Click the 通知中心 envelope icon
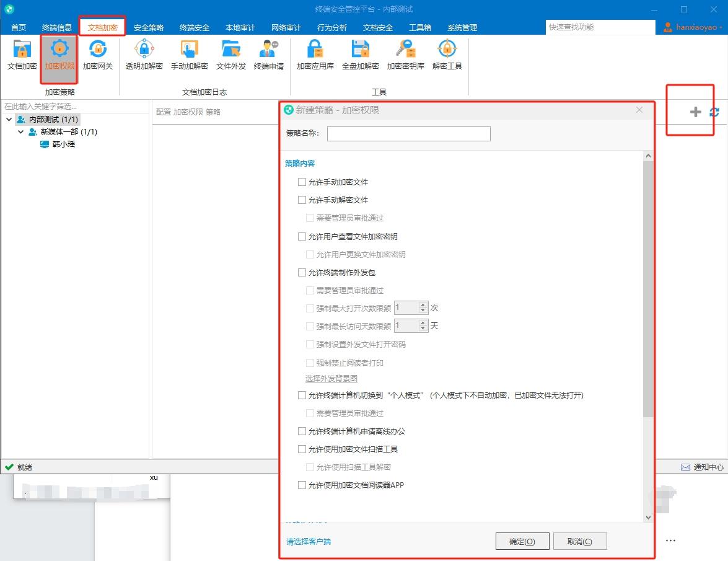 [x=685, y=467]
